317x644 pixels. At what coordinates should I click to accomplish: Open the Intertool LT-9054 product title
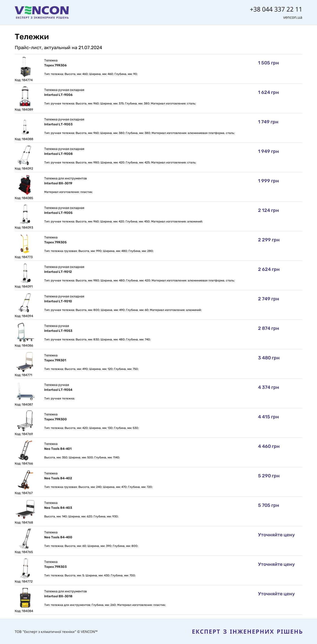click(58, 390)
